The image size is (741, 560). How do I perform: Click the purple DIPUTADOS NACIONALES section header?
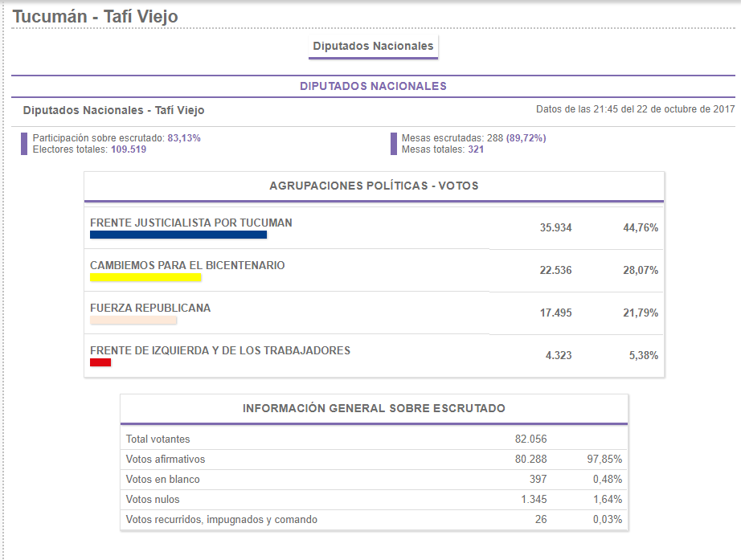tap(373, 86)
